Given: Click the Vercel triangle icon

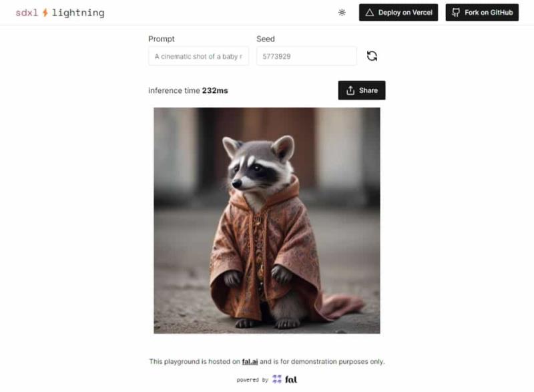Looking at the screenshot, I should (370, 13).
